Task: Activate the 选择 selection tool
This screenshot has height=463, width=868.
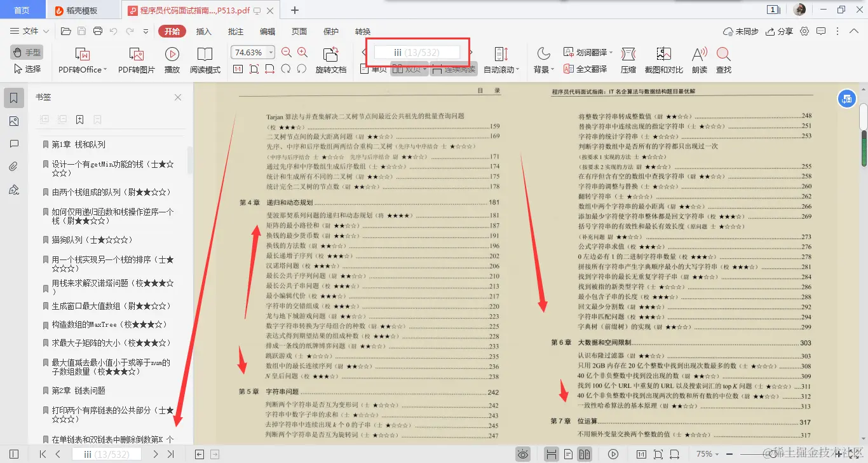Action: (x=27, y=69)
